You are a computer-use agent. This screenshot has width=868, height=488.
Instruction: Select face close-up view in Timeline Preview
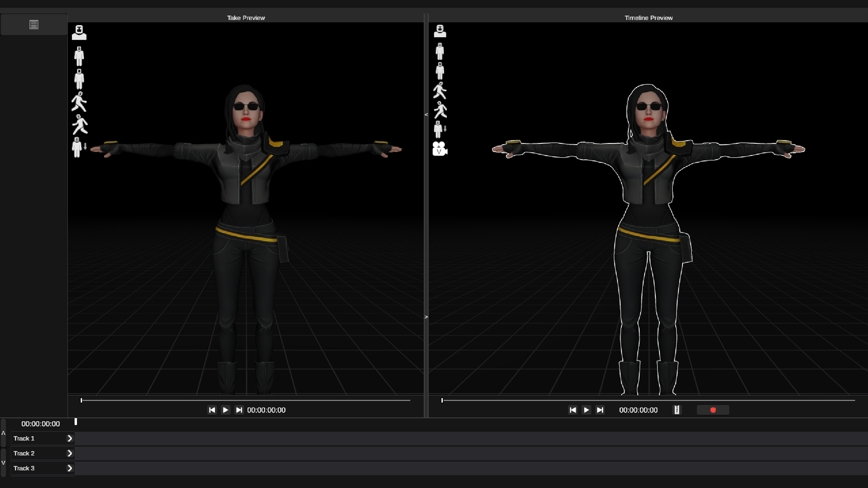(x=440, y=31)
